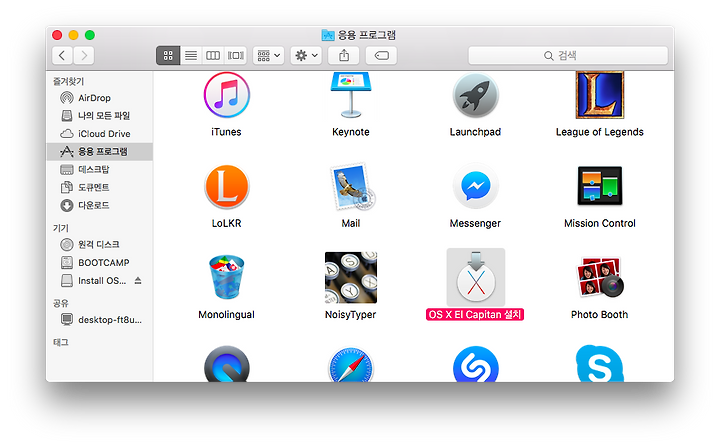Go forward with the right chevron button
Image resolution: width=720 pixels, height=447 pixels.
pyautogui.click(x=84, y=56)
